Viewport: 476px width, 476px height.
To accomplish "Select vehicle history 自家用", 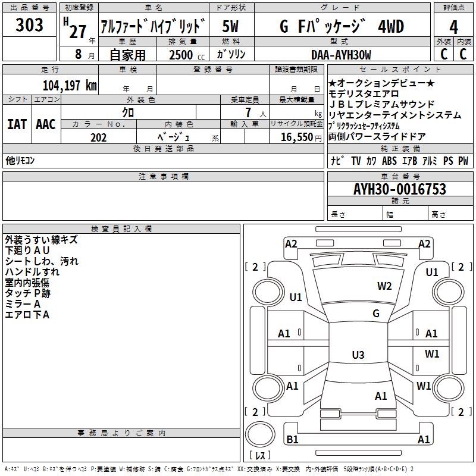I will coord(127,55).
